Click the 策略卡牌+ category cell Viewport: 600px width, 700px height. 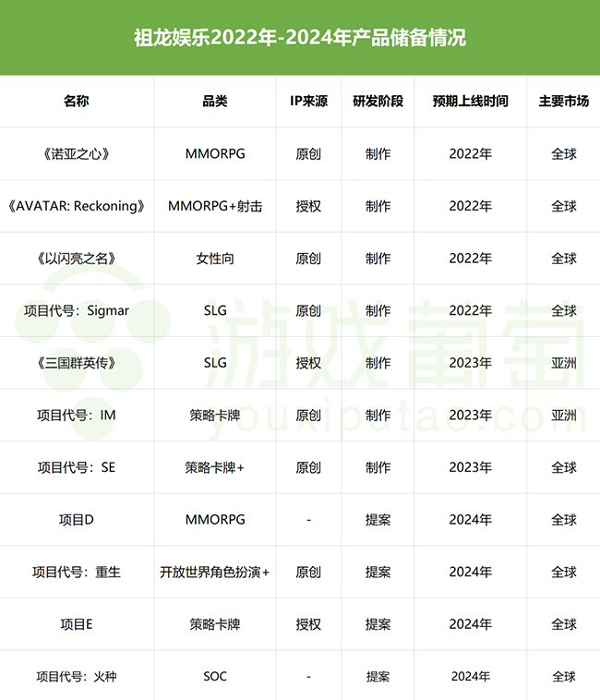point(215,467)
